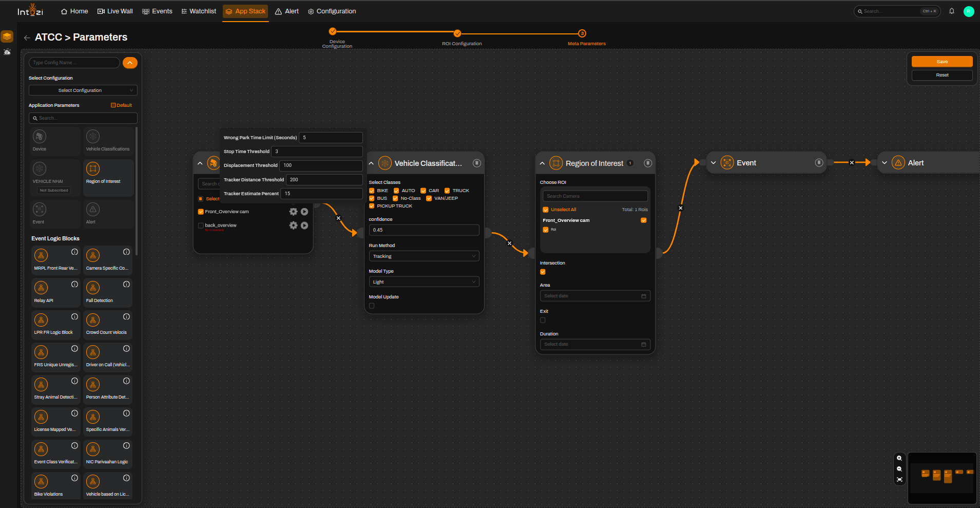Screen dimensions: 980x508
Task: Go to the Live Wall menu
Action: pyautogui.click(x=115, y=11)
